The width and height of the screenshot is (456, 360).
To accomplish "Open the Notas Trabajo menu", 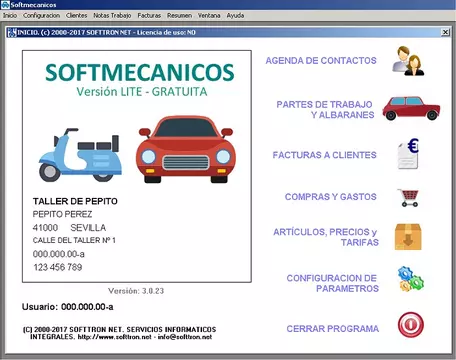I will pyautogui.click(x=112, y=16).
